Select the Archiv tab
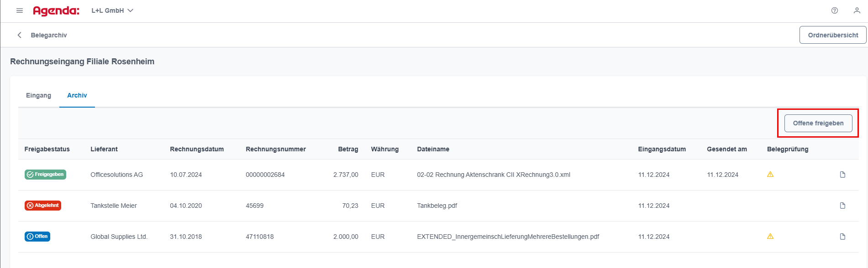The width and height of the screenshot is (868, 268). pos(77,95)
